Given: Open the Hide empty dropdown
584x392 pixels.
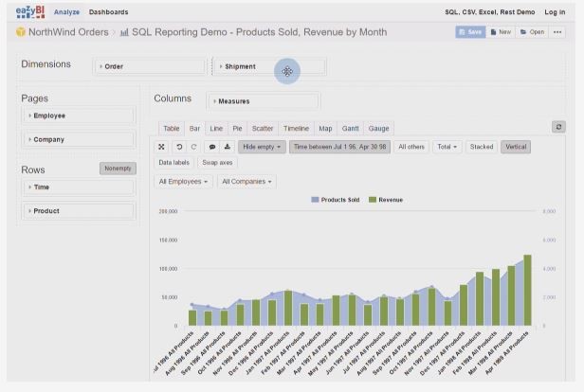Looking at the screenshot, I should point(262,147).
